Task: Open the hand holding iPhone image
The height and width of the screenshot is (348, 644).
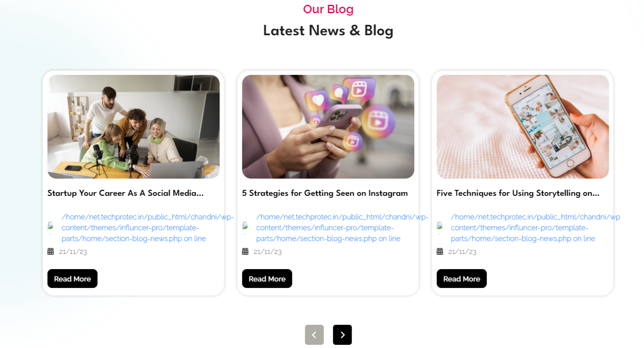Action: pyautogui.click(x=523, y=127)
